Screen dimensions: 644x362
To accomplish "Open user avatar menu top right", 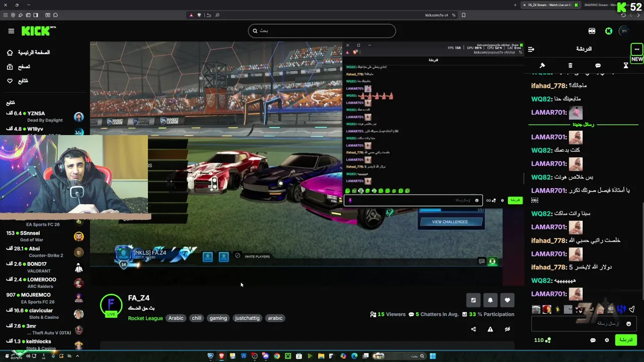I will click(x=624, y=31).
